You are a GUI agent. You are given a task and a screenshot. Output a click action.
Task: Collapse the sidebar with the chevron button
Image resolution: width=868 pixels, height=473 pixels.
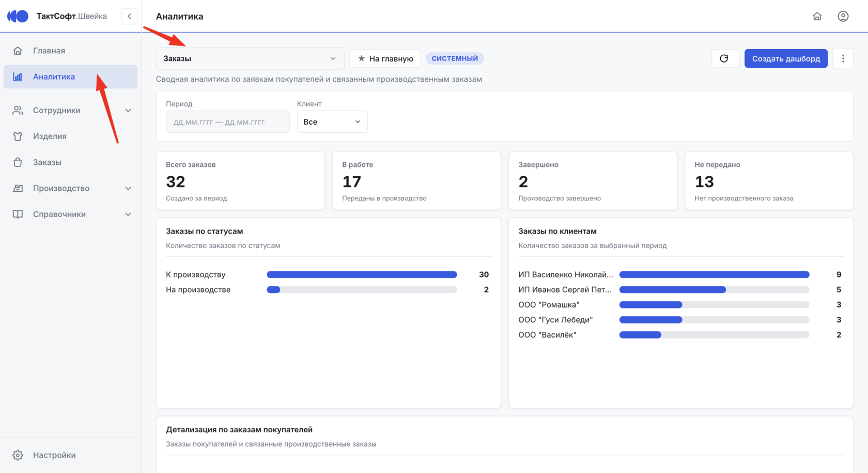pos(129,16)
